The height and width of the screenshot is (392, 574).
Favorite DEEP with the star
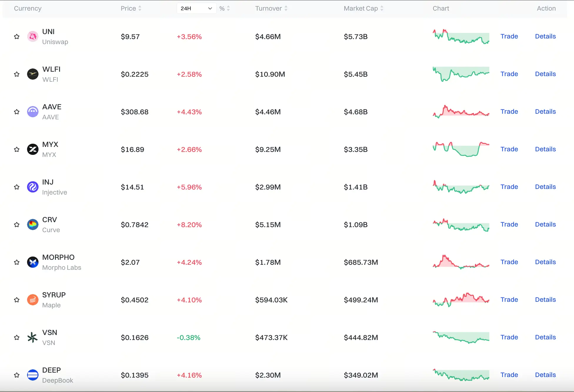coord(17,375)
